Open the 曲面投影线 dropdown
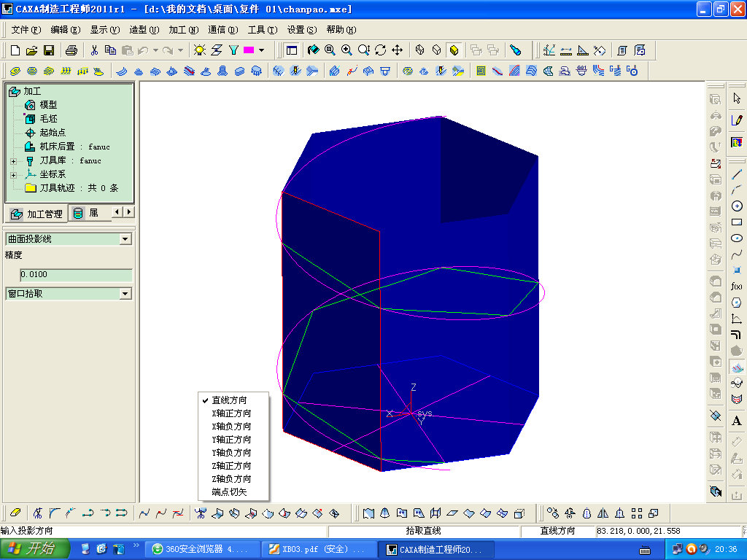Viewport: 747px width, 560px height. tap(125, 239)
